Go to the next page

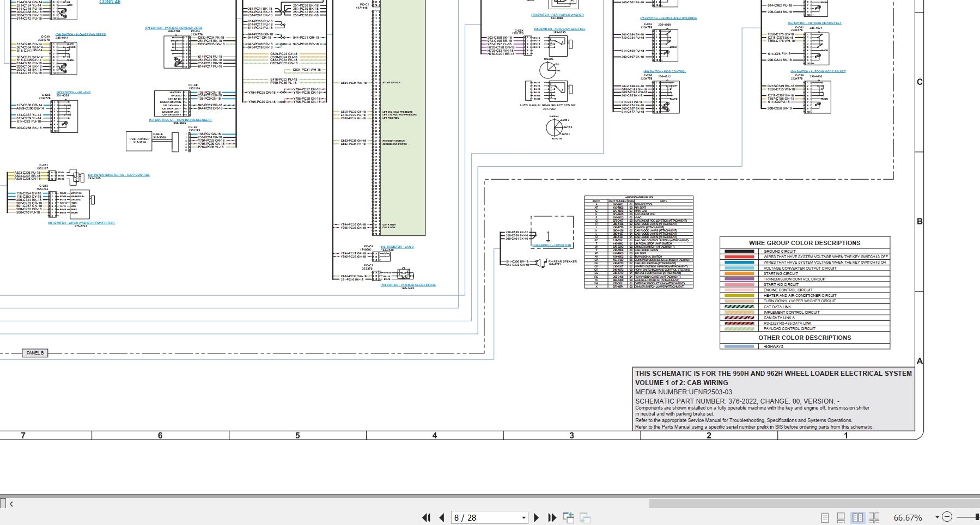pyautogui.click(x=537, y=517)
